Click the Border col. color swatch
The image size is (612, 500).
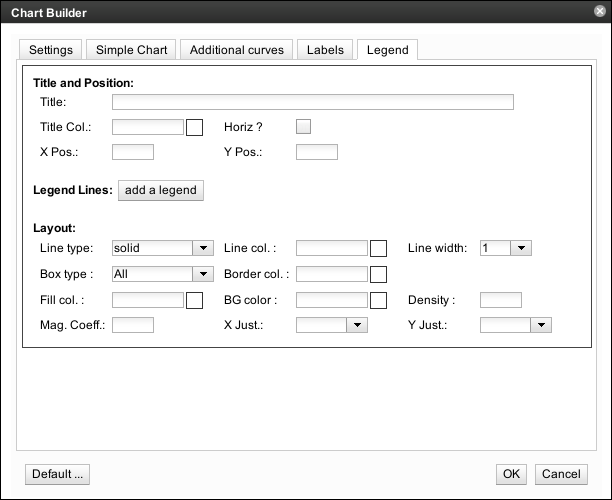[x=379, y=274]
